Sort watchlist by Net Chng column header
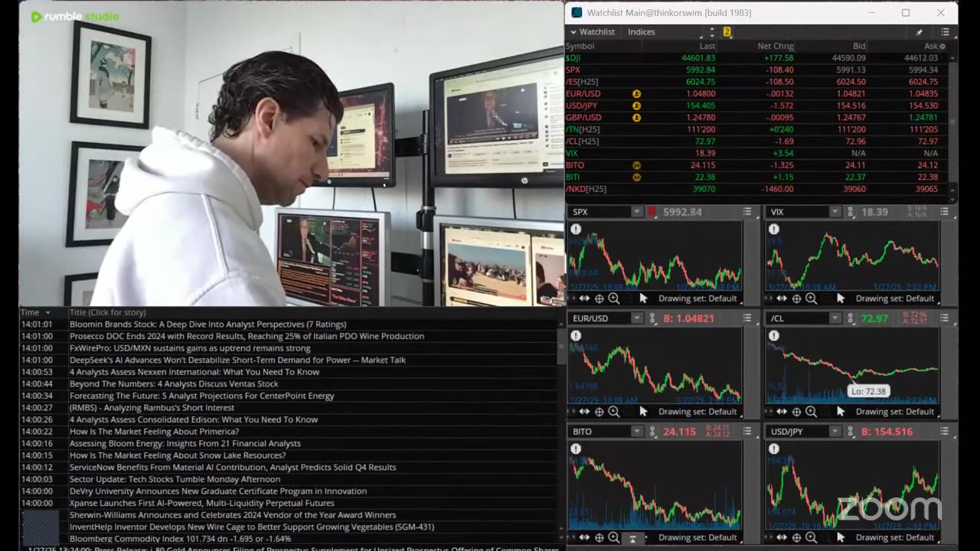The width and height of the screenshot is (980, 551). [x=776, y=46]
